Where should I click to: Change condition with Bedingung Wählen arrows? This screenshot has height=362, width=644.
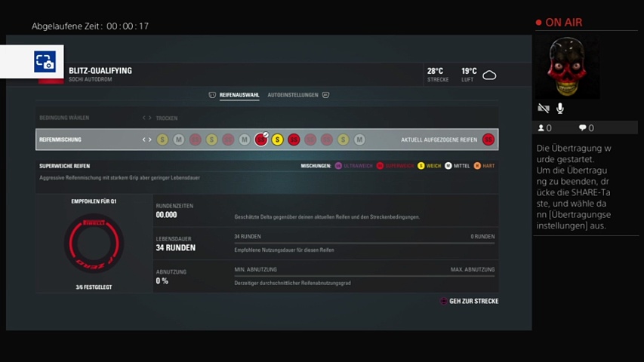(147, 118)
